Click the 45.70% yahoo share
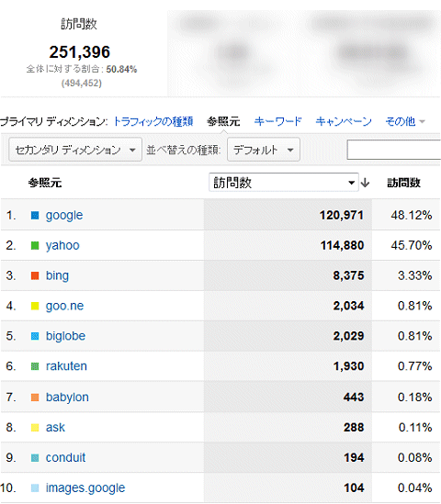Viewport: 441px width, 504px height. coord(412,245)
